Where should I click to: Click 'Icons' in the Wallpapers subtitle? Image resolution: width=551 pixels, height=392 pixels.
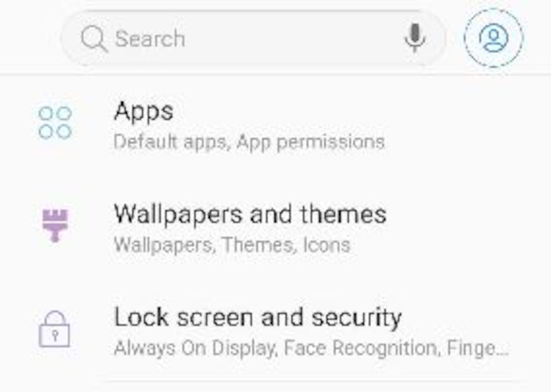[326, 245]
